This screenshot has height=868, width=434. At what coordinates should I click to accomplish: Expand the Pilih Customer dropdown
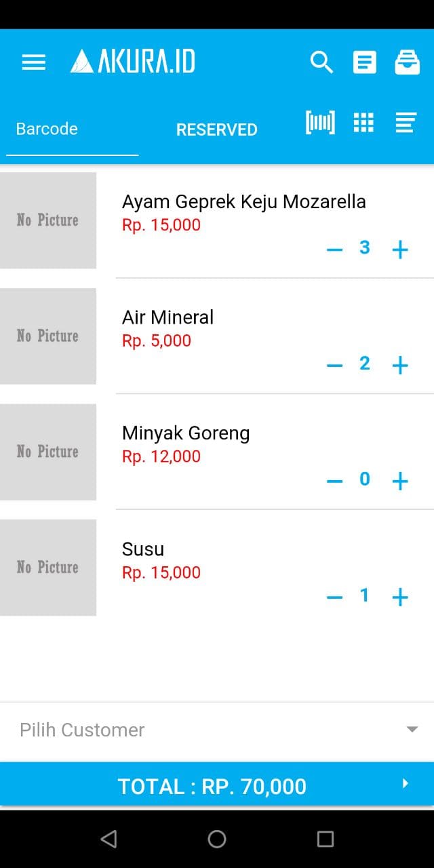point(412,730)
